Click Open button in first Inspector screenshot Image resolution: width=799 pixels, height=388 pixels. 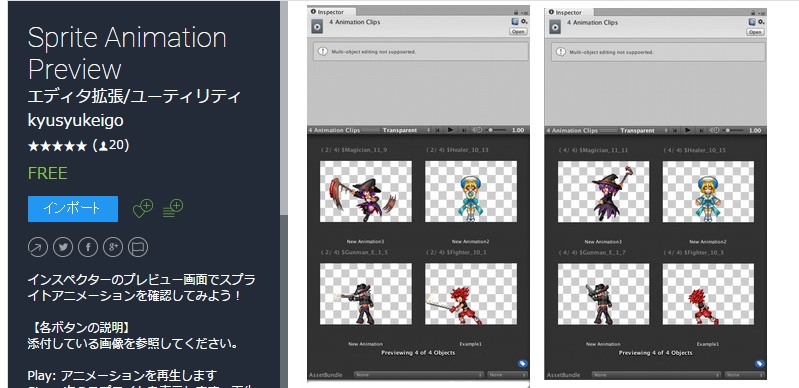pyautogui.click(x=518, y=32)
